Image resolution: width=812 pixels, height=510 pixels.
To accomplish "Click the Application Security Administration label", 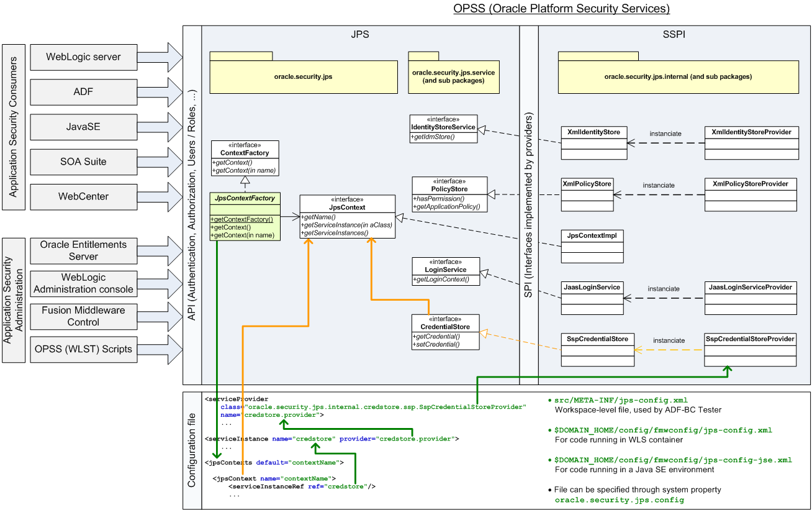I will click(13, 300).
